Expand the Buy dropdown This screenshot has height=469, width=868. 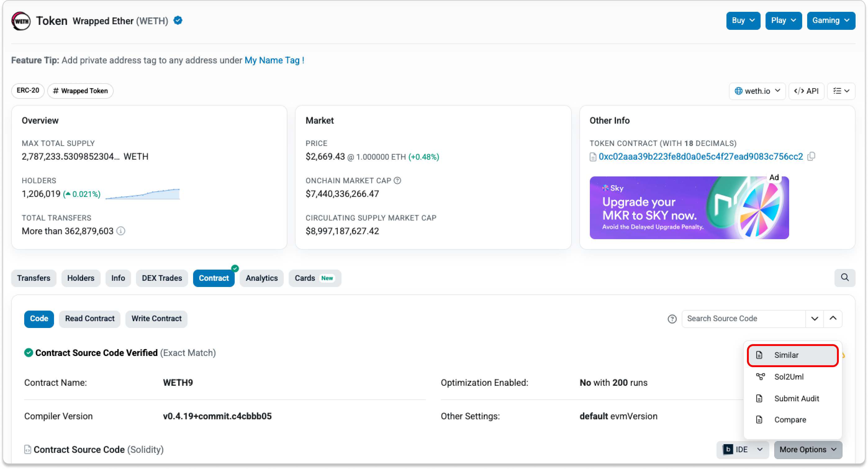pyautogui.click(x=743, y=20)
